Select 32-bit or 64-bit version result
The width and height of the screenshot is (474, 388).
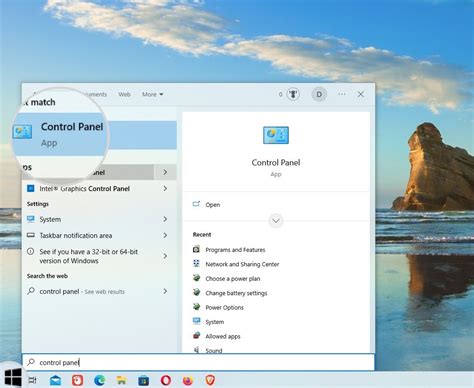point(88,256)
